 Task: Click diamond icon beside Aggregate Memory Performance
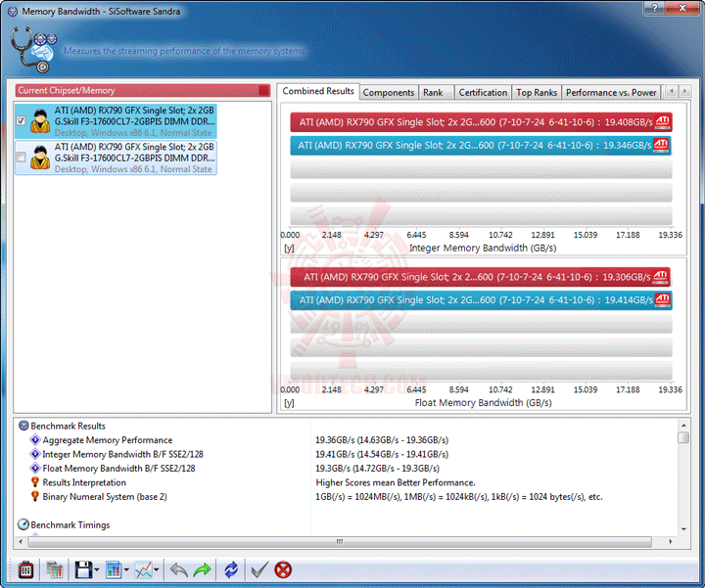[35, 439]
